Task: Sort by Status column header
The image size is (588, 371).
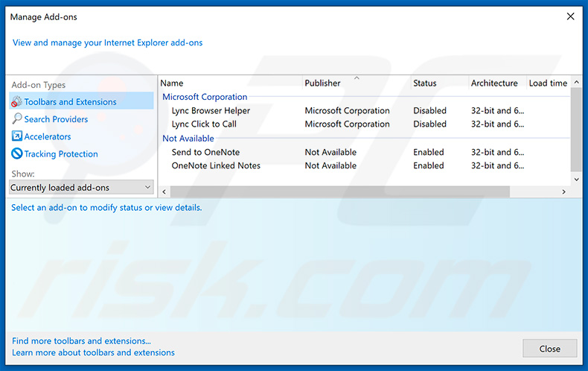Action: (x=424, y=83)
